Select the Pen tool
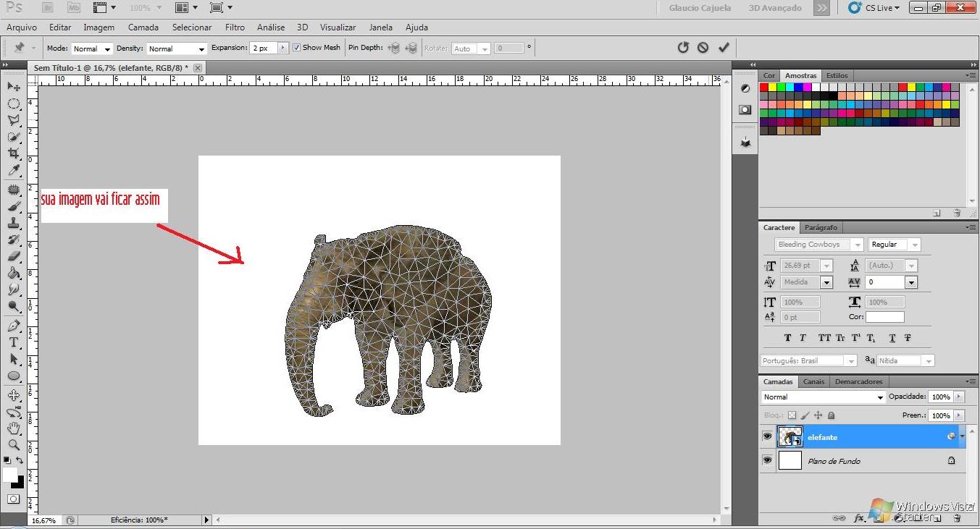 pos(14,326)
